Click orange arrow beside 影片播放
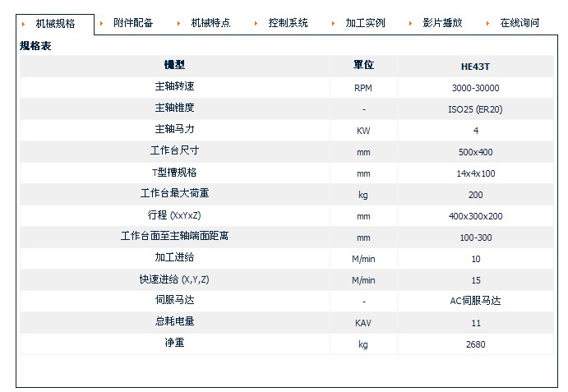 click(410, 23)
